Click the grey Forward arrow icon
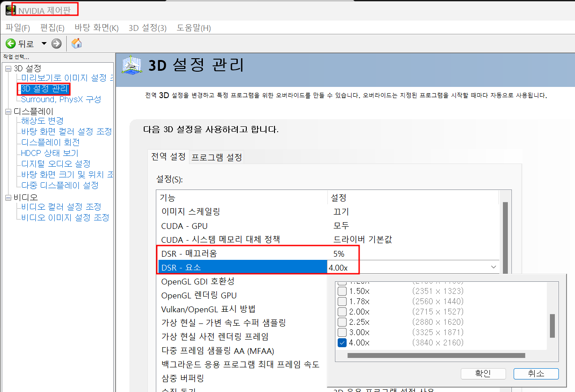 coord(56,43)
